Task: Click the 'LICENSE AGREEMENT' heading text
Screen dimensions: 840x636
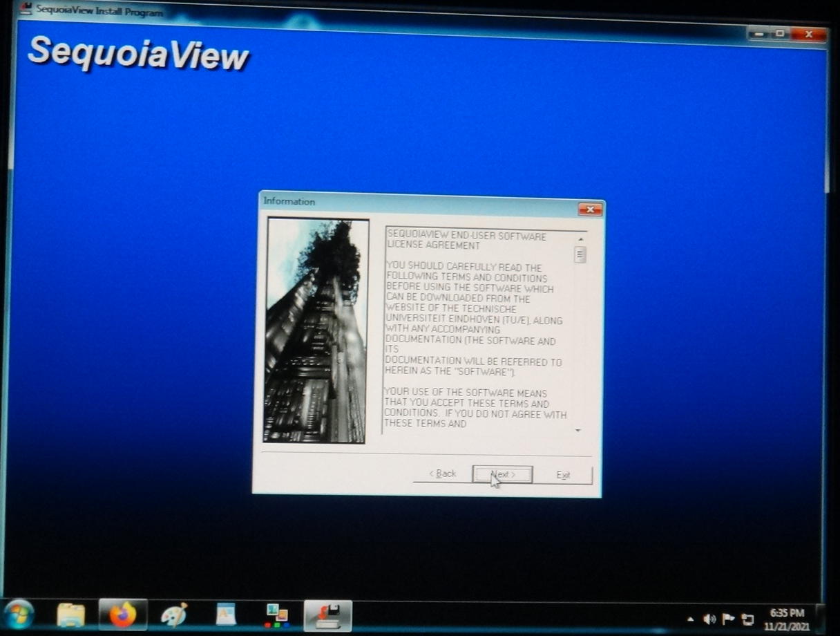Action: tap(433, 245)
